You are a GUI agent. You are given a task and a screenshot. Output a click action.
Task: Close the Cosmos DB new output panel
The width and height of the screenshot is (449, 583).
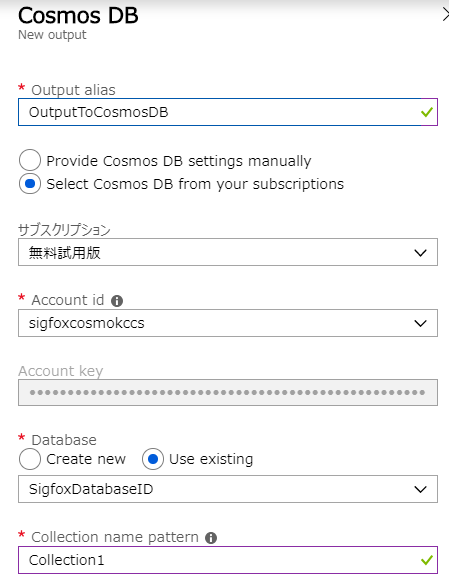(445, 15)
